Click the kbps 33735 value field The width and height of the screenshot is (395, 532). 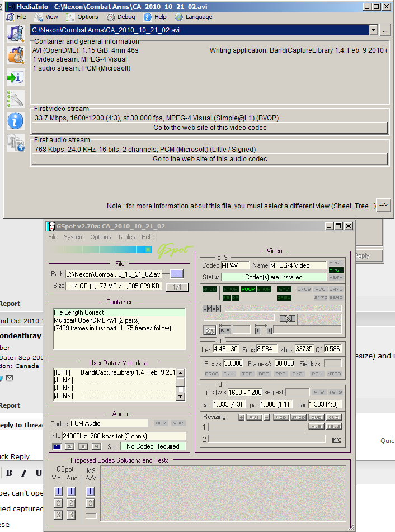pos(304,349)
